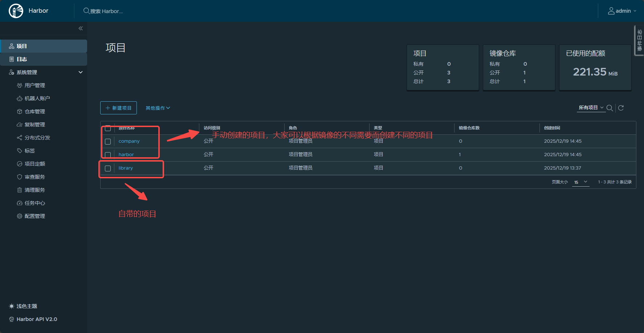Click the 项目 icon in the sidebar
644x333 pixels.
click(12, 46)
